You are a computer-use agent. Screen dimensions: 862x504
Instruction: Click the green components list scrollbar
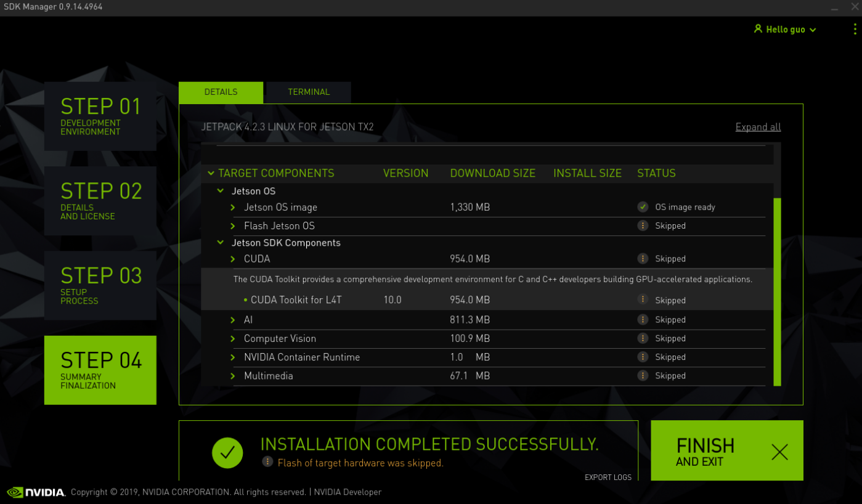click(x=777, y=292)
